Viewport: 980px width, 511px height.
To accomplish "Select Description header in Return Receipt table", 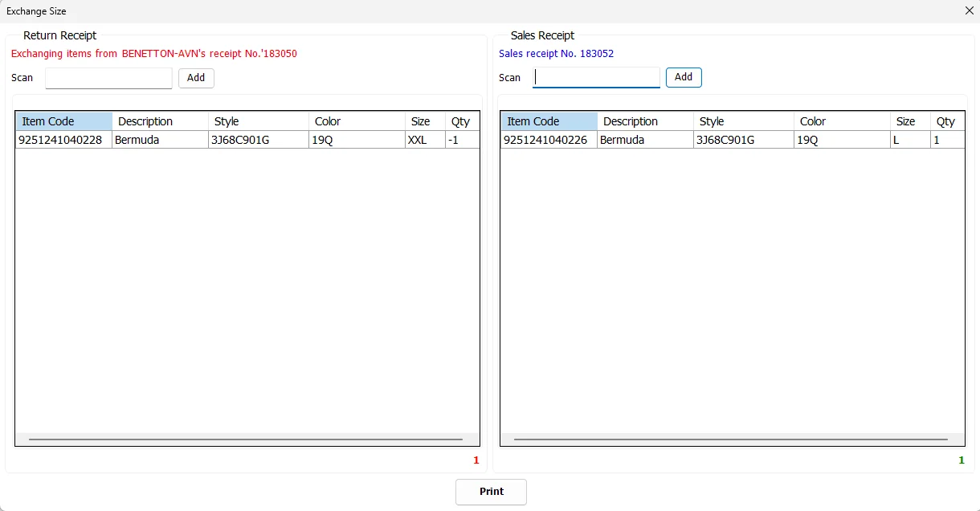I will click(160, 121).
